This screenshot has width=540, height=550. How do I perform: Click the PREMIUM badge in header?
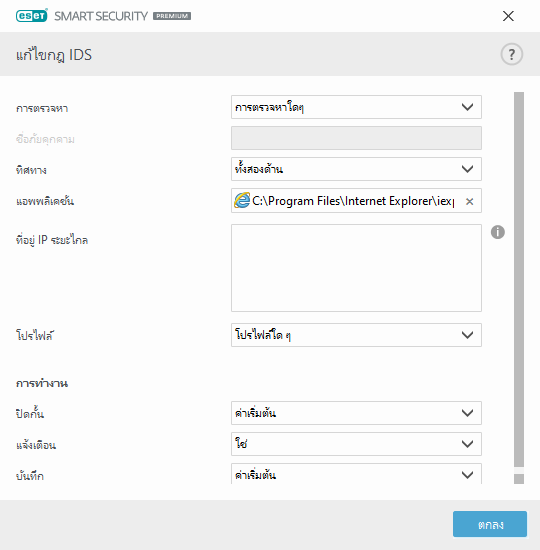172,16
